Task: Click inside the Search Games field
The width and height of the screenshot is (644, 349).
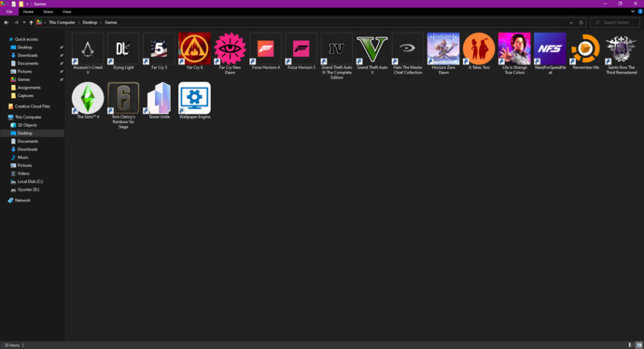Action: (x=615, y=22)
